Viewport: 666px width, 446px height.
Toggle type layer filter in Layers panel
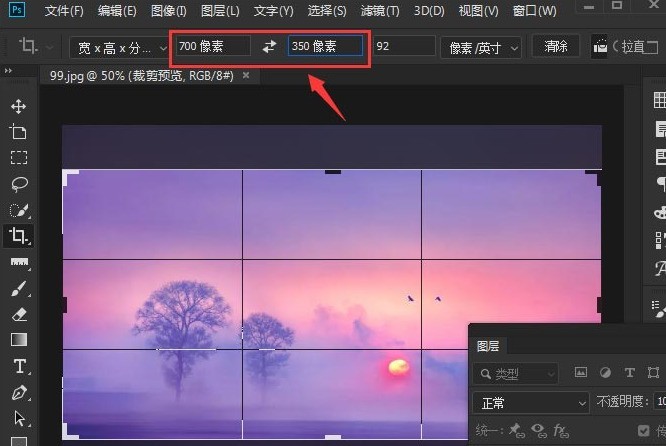click(629, 373)
